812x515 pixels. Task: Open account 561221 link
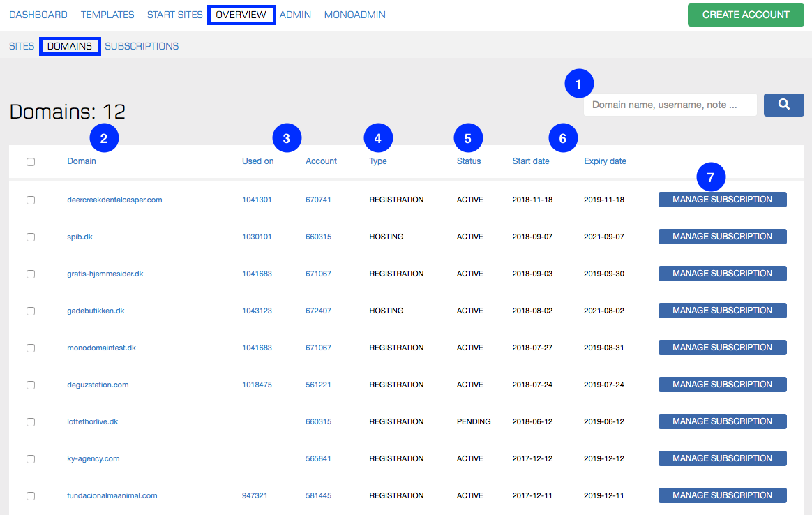[318, 385]
